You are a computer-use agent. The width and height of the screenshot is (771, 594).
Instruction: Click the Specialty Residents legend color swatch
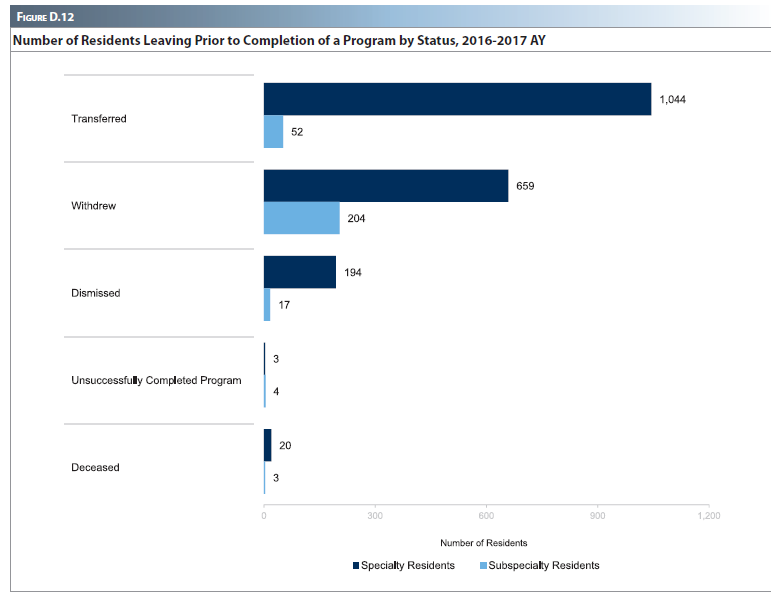355,566
